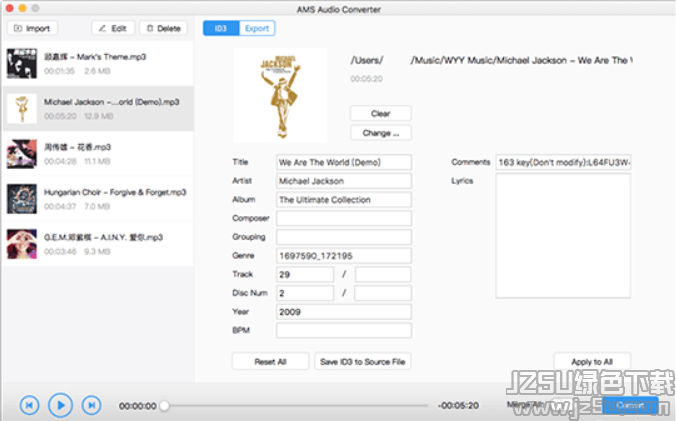Click the empty Composer field
The width and height of the screenshot is (676, 421).
[344, 218]
